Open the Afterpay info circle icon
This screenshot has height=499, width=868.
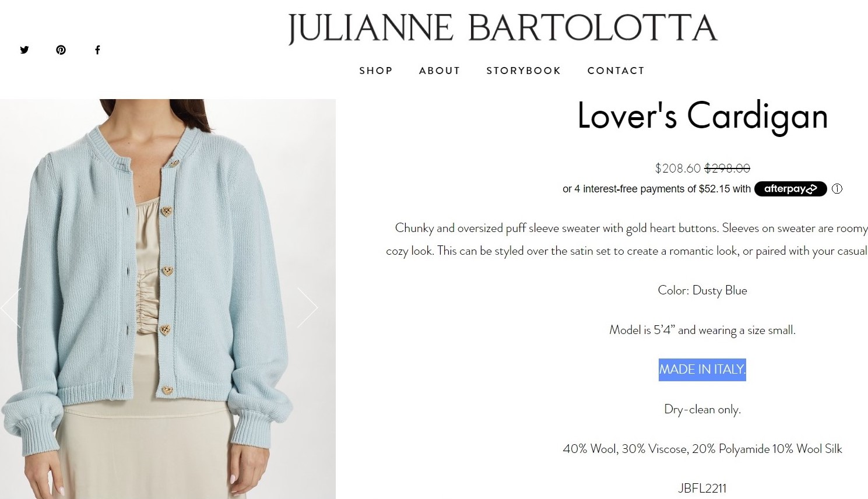pos(837,189)
